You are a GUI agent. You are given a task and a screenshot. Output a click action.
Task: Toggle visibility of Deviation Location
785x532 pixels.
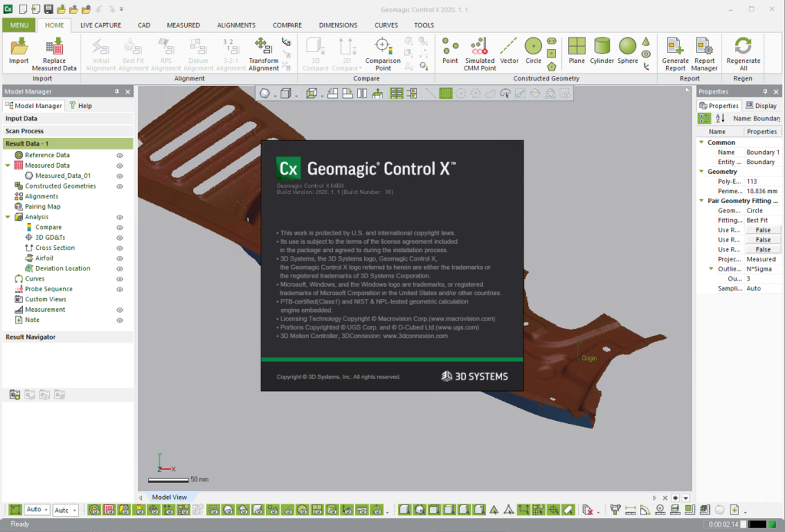point(120,269)
